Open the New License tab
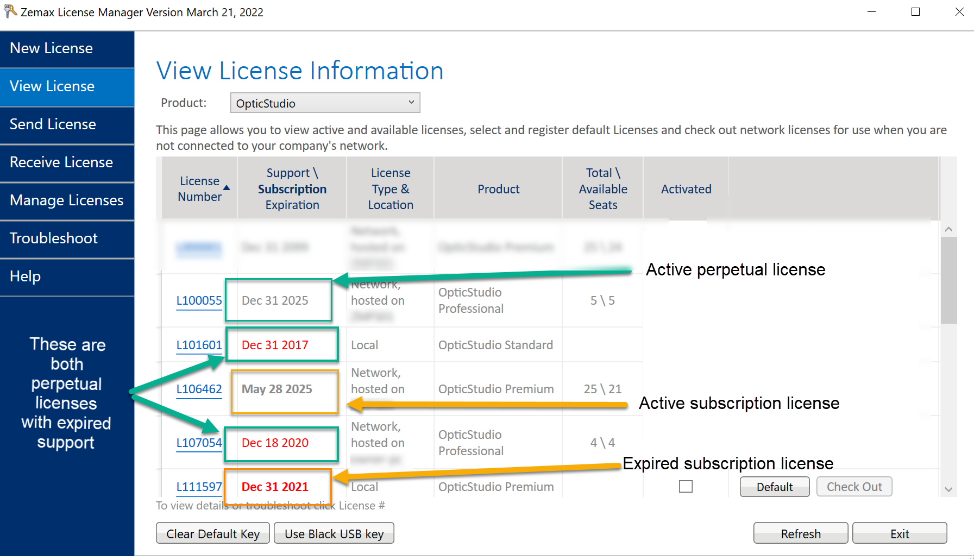The width and height of the screenshot is (974, 560). [67, 49]
